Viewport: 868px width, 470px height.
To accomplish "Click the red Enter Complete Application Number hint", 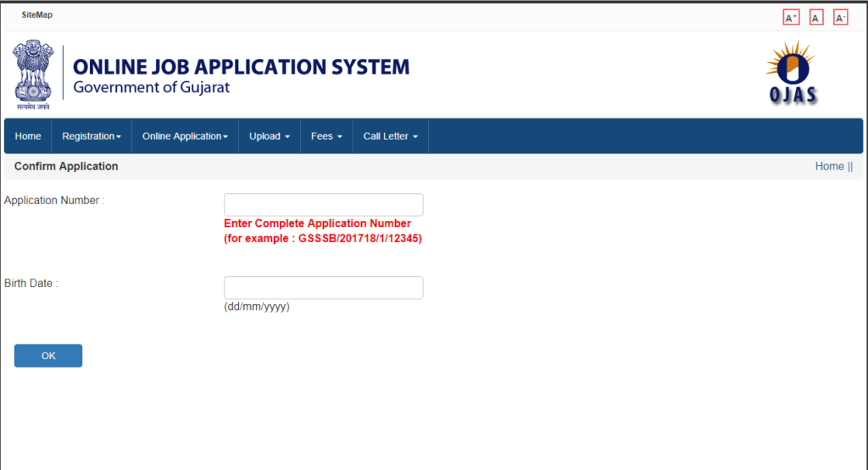I will [323, 231].
